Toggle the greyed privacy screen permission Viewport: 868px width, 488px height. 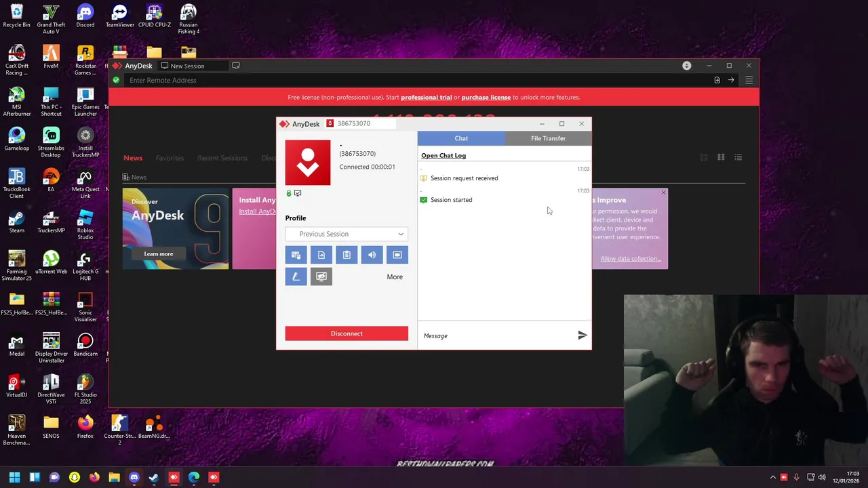[321, 277]
